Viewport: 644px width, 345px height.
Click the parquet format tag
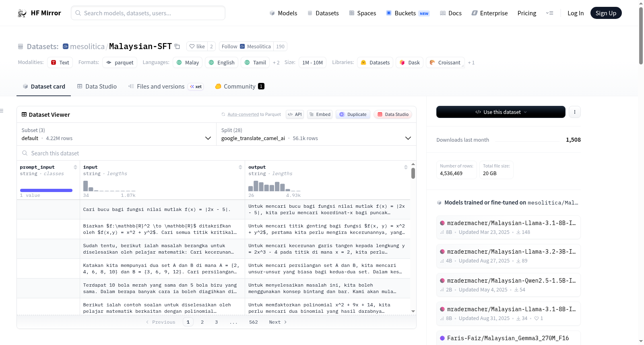(x=120, y=62)
